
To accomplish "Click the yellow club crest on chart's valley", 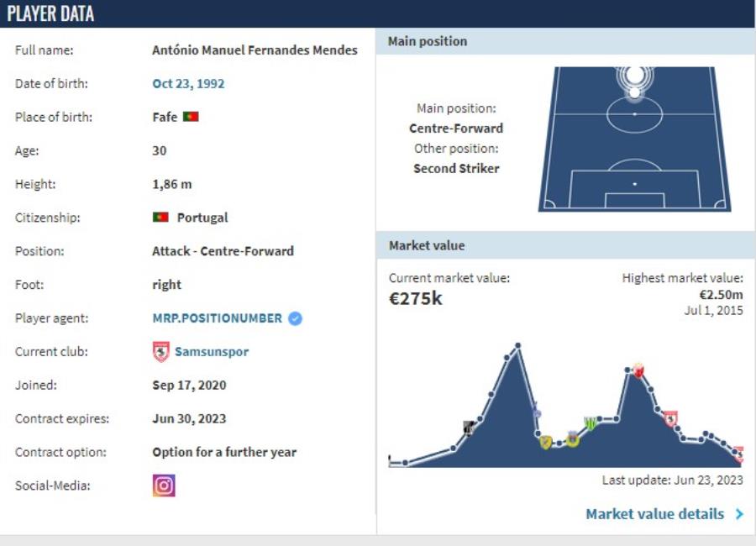I will 546,442.
